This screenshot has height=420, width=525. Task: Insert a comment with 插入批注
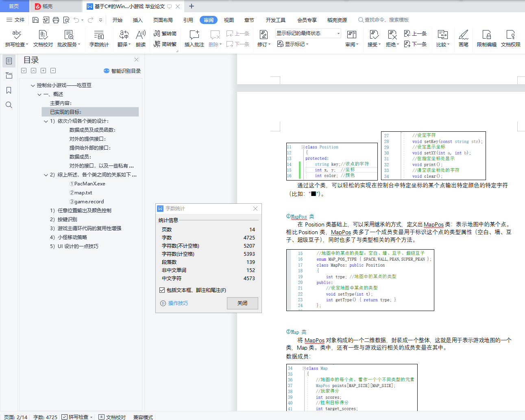[194, 39]
